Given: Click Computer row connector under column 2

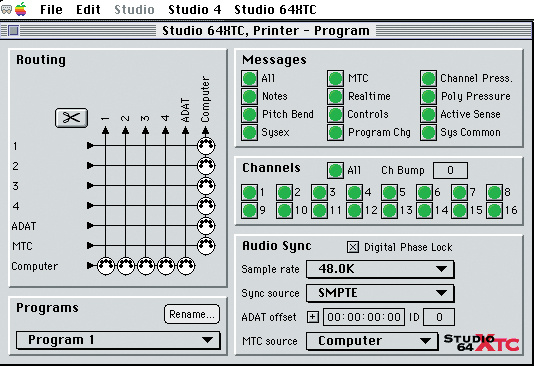Looking at the screenshot, I should coord(126,266).
